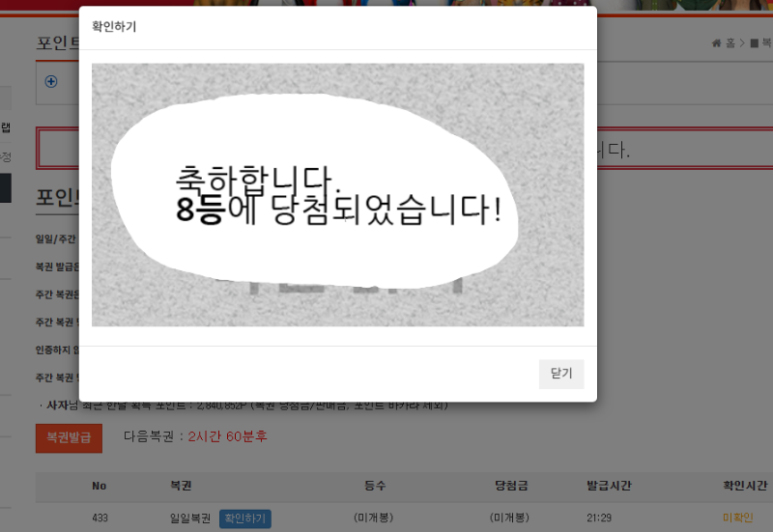Expand the circled plus icon panel

(x=51, y=81)
